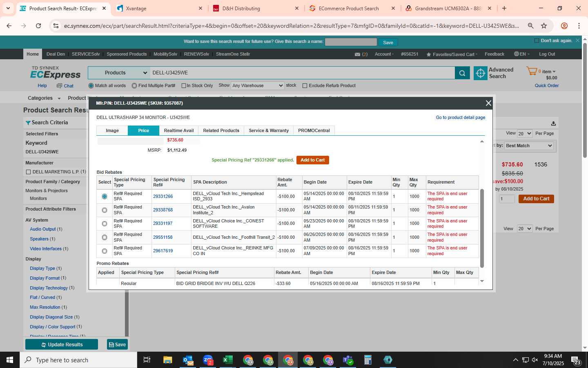588x368 pixels.
Task: Click the search name input field
Action: tap(351, 42)
